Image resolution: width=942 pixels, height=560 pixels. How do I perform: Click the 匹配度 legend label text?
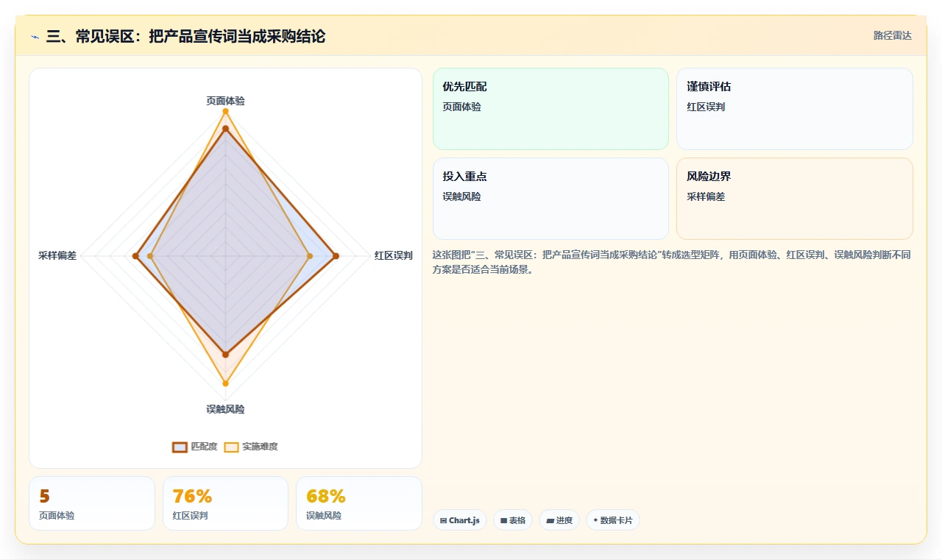(x=204, y=447)
